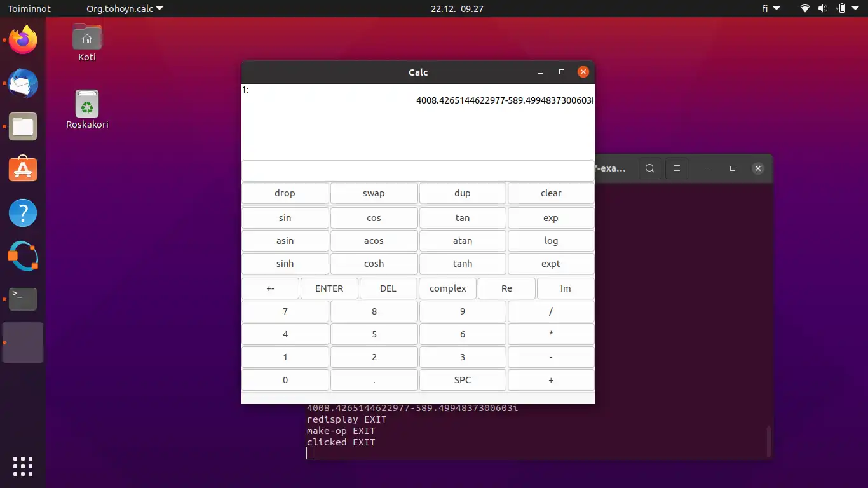Apply the tanh function
The image size is (868, 488).
pos(463,264)
